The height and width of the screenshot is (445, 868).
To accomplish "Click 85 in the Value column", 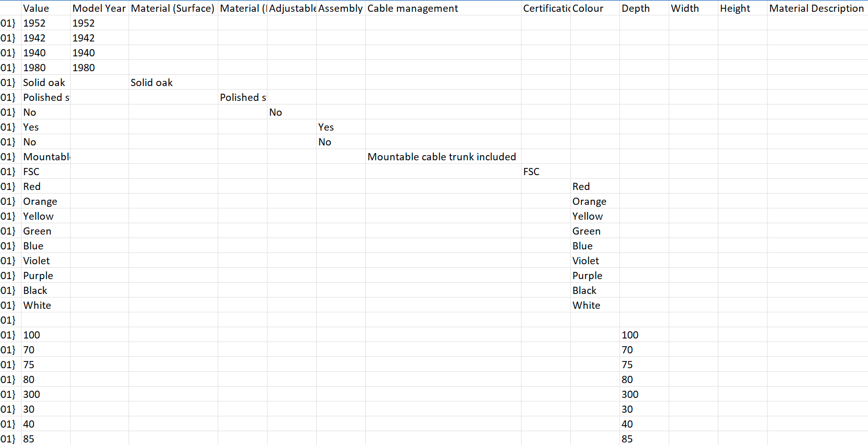I will click(45, 438).
